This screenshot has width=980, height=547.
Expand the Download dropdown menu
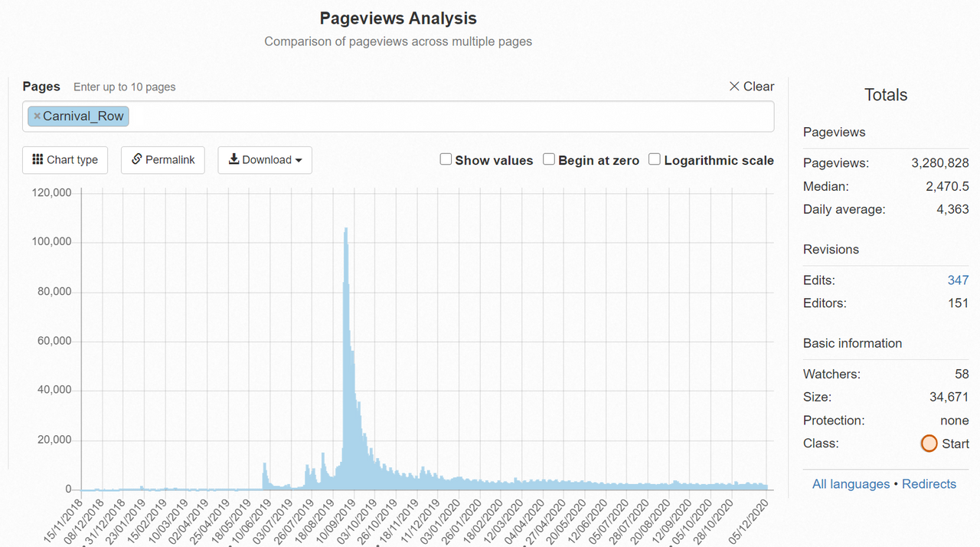(265, 160)
